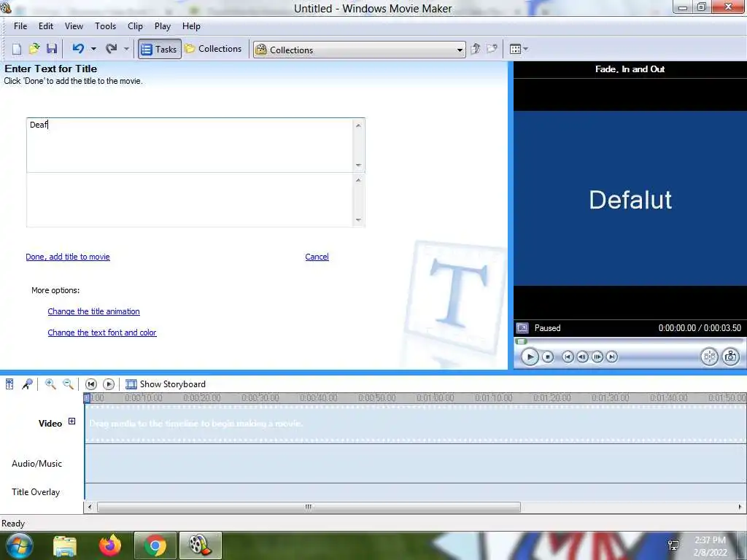Expand the Video track
The height and width of the screenshot is (560, 747).
tap(71, 421)
